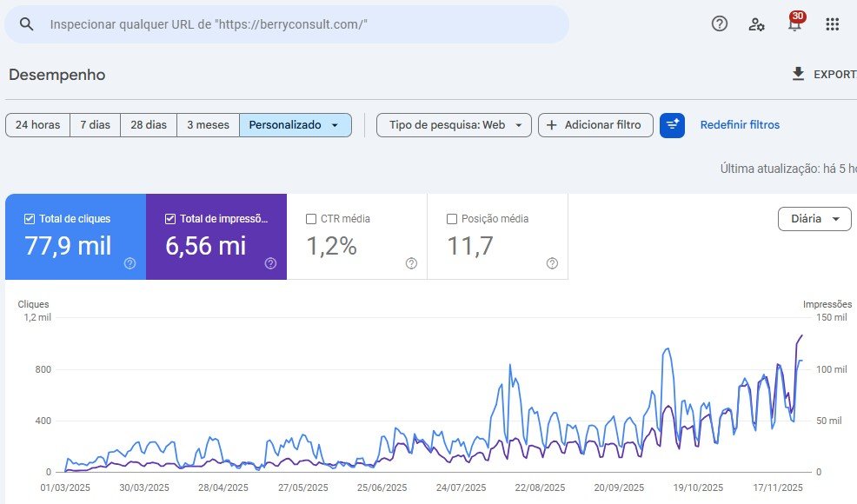Screen dimensions: 857x504
Task: Click the blue filter sparkle icon
Action: tap(672, 125)
